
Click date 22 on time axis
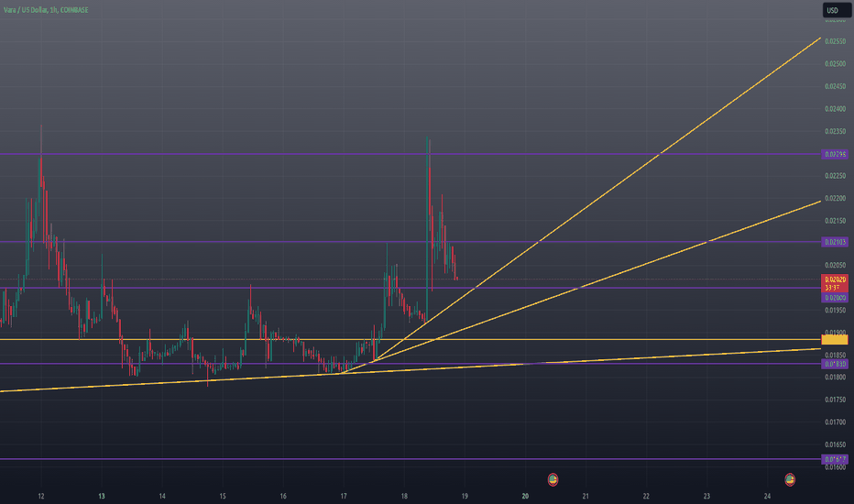pyautogui.click(x=647, y=496)
